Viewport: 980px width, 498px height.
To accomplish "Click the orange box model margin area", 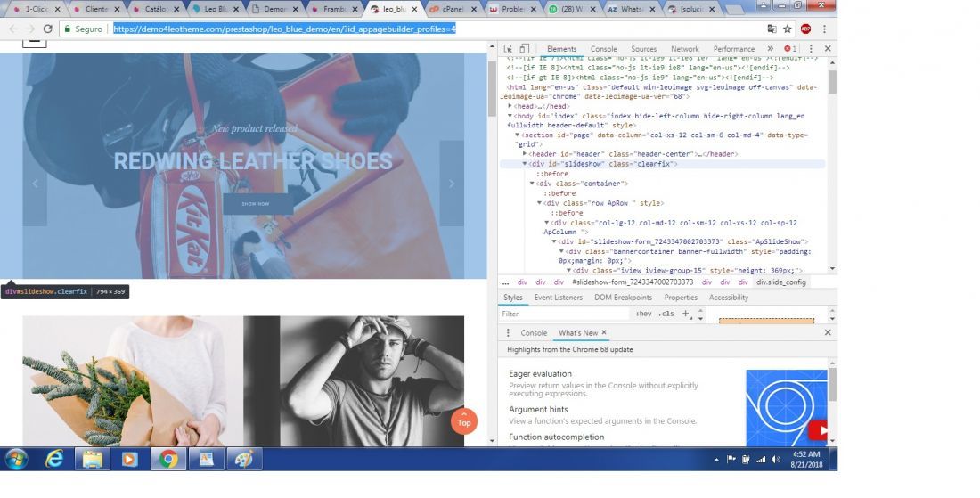I will pyautogui.click(x=766, y=322).
